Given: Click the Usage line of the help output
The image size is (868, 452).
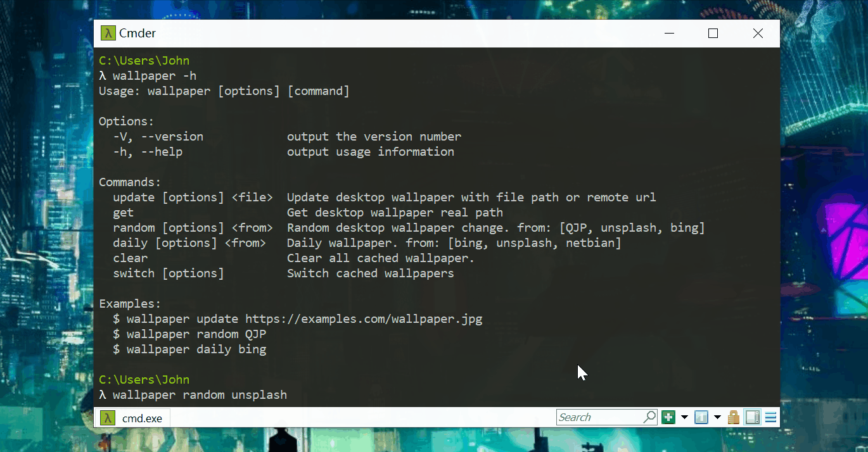Looking at the screenshot, I should (224, 91).
